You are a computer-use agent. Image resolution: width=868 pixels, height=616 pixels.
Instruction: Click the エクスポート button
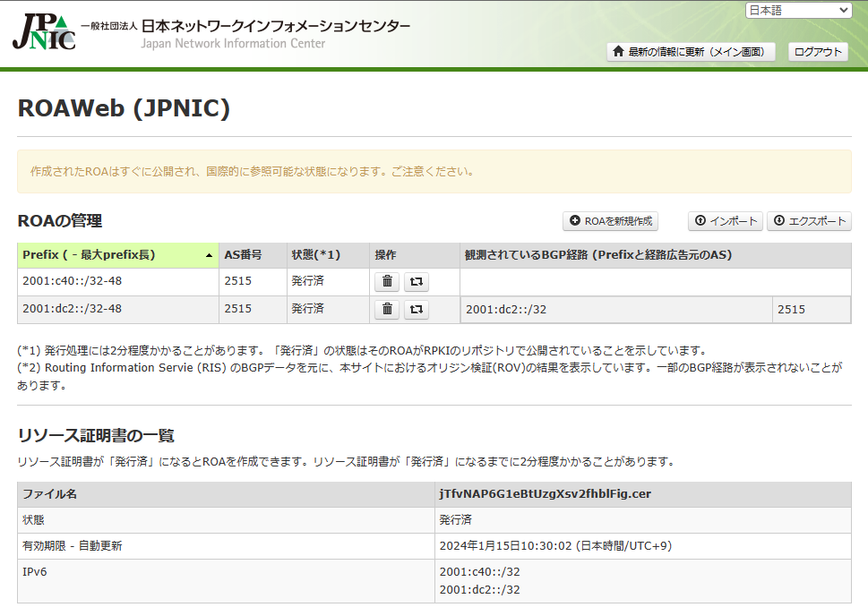pyautogui.click(x=809, y=221)
